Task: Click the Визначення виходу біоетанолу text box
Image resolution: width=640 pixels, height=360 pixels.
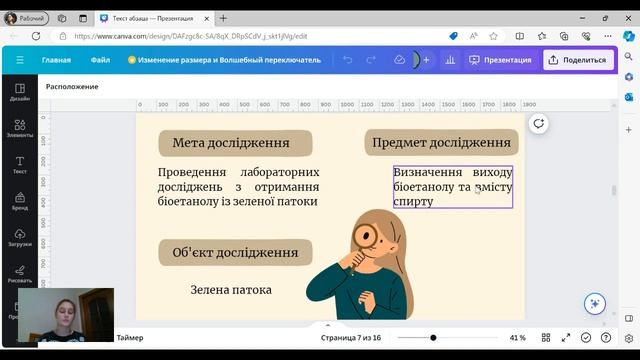Action: point(453,187)
